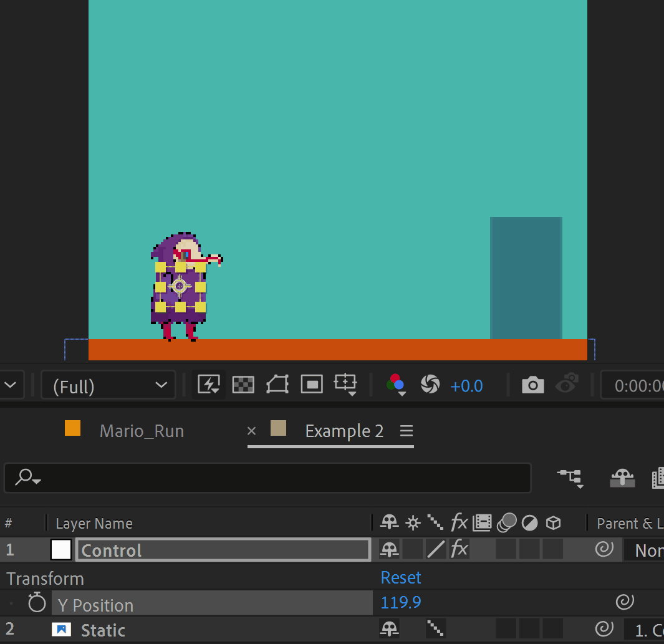664x644 pixels.
Task: Show snapshot eye-camera icon
Action: 567,383
